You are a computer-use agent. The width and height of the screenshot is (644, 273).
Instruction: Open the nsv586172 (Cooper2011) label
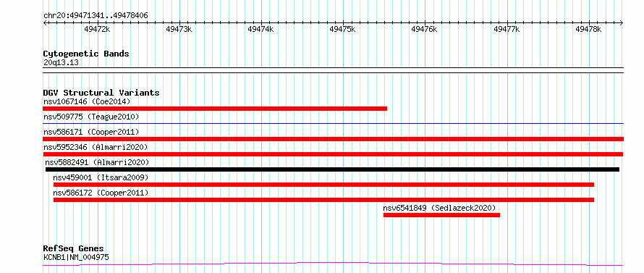click(x=101, y=193)
